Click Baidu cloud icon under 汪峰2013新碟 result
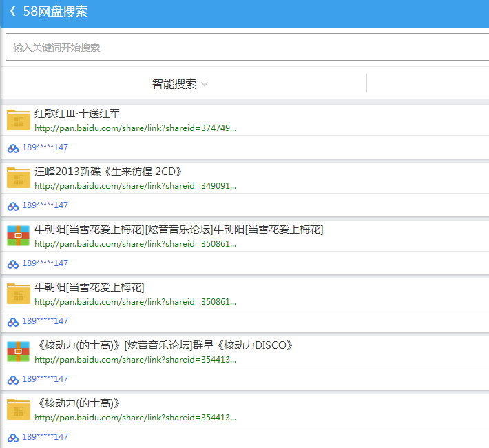Image resolution: width=489 pixels, height=448 pixels. click(x=12, y=205)
